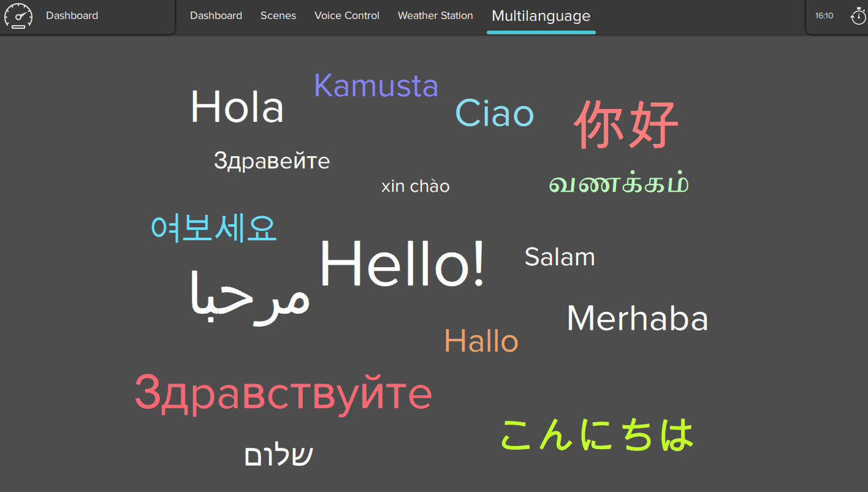Select the Merhaba greeting
Viewport: 868px width, 492px height.
coord(638,319)
